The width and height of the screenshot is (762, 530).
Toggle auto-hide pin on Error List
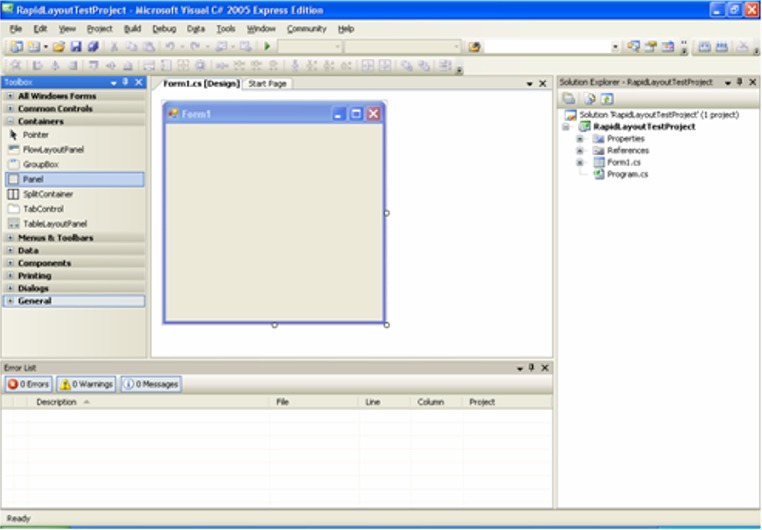pos(532,368)
